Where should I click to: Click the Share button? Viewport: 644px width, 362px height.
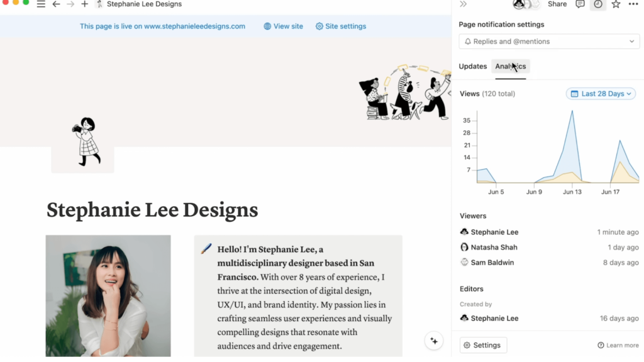point(557,4)
